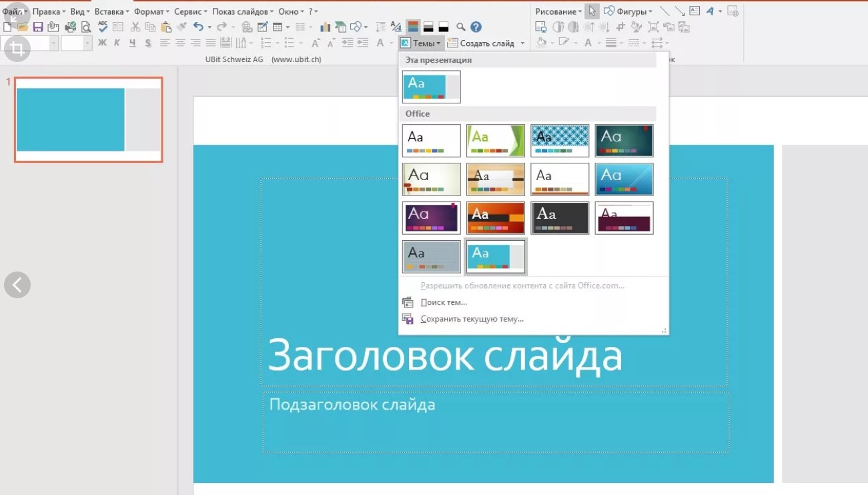Click the blue Help question mark icon
The image size is (868, 495).
(x=476, y=27)
